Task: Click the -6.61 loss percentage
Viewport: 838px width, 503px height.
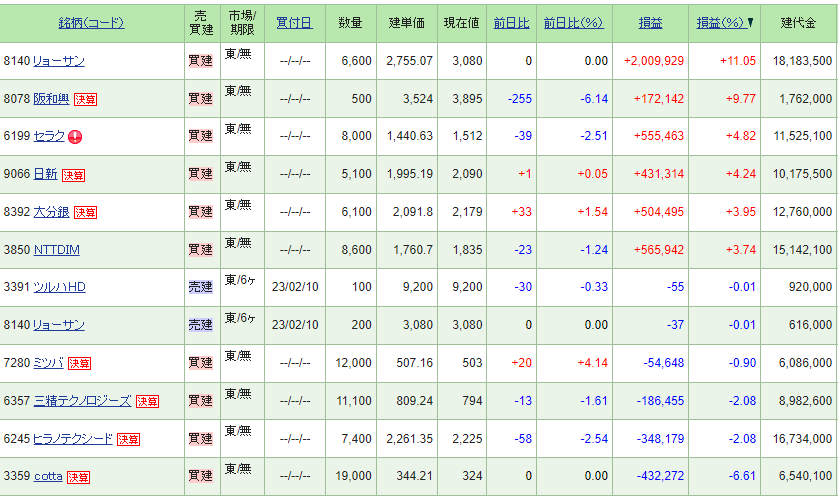Action: pyautogui.click(x=742, y=476)
